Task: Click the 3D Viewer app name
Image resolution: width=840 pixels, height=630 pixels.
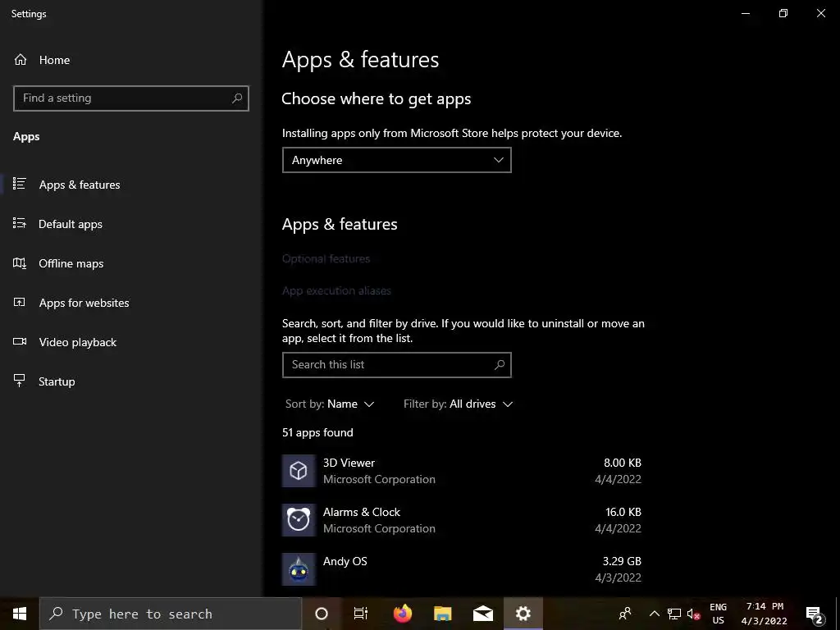Action: (x=349, y=463)
